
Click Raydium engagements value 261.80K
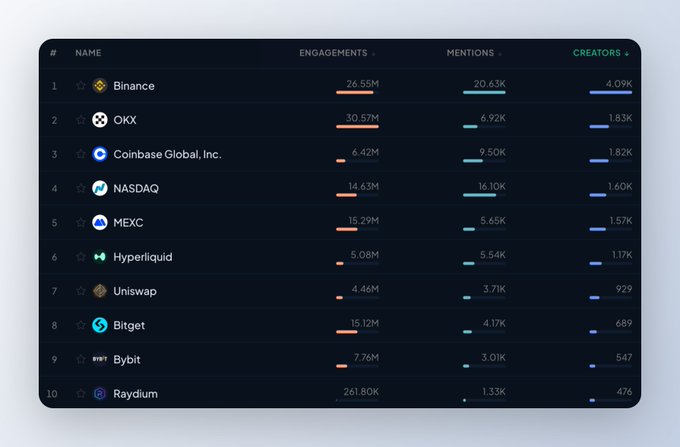361,392
